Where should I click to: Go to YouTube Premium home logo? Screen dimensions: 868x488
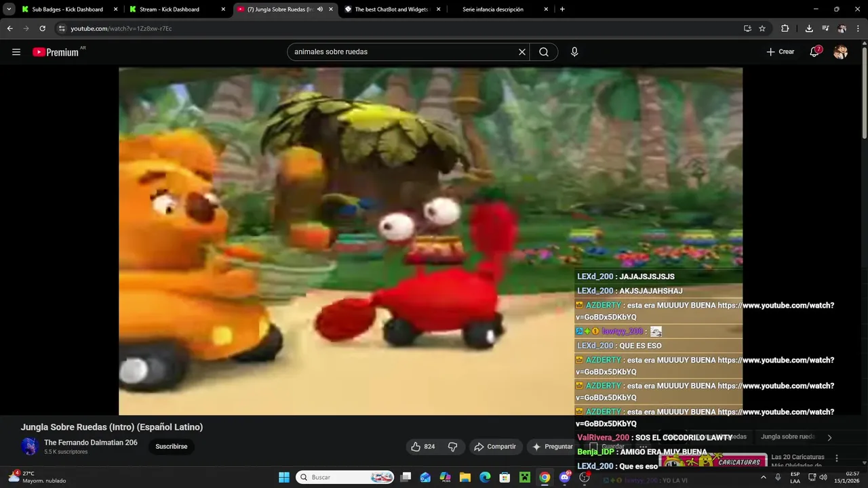[x=56, y=52]
